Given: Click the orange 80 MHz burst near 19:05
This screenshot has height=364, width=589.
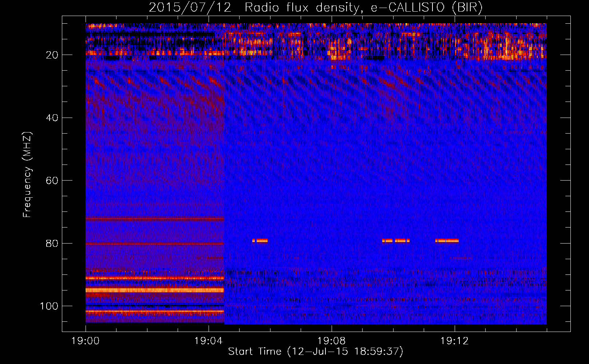Looking at the screenshot, I should pos(260,241).
